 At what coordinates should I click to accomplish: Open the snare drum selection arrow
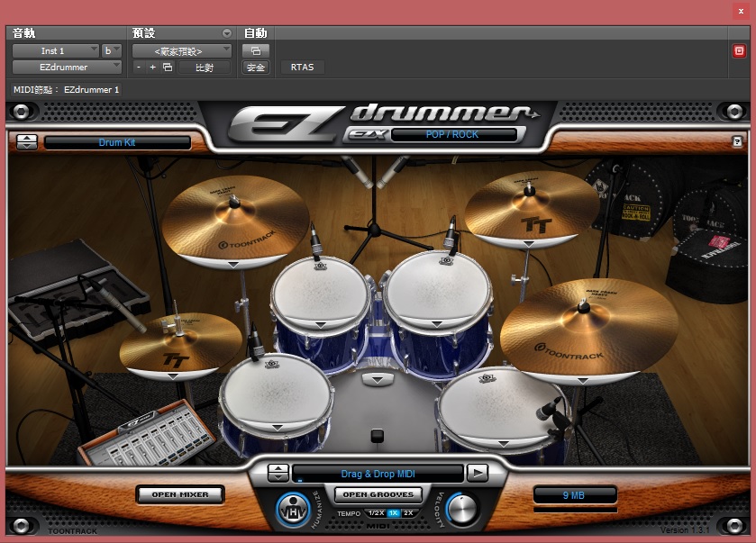pos(278,428)
